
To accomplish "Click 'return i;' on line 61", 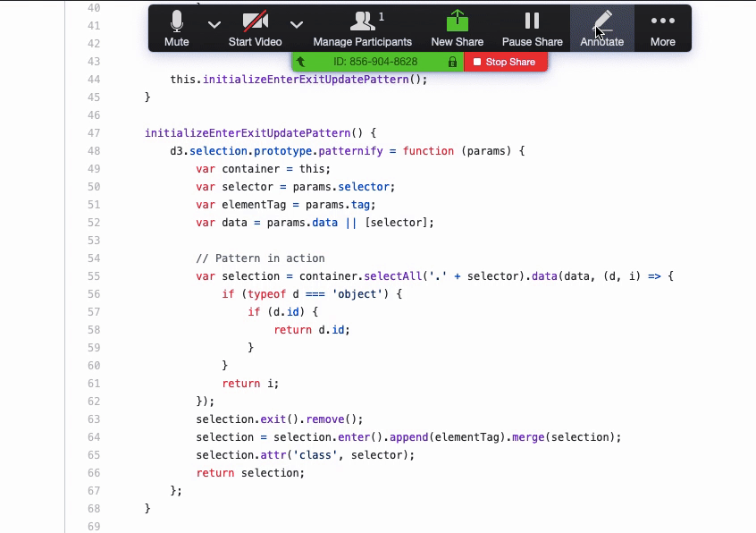I will 250,384.
